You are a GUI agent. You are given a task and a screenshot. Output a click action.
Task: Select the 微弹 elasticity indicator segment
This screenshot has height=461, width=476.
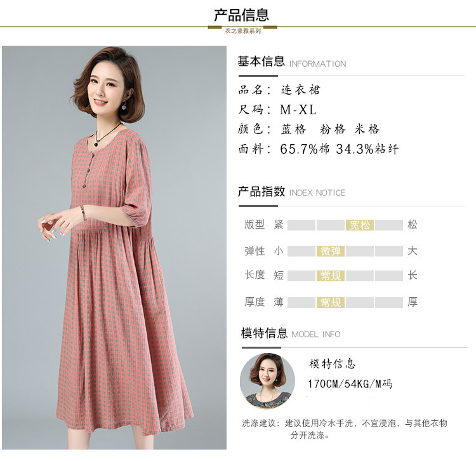click(x=331, y=251)
